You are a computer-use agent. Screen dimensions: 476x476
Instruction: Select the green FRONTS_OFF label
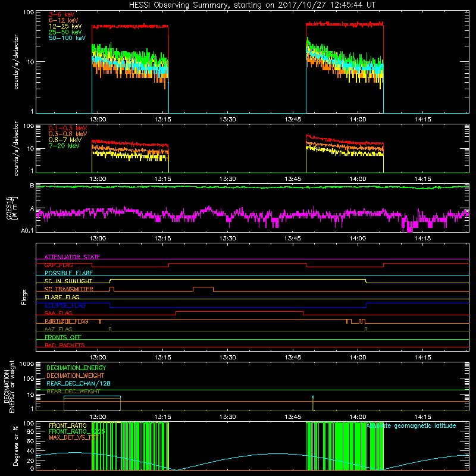[63, 337]
